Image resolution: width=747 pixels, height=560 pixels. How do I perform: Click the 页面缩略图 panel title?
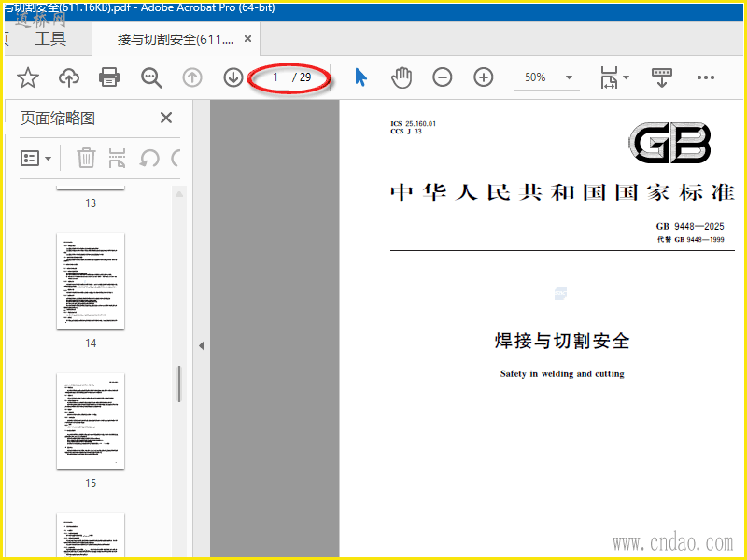point(58,119)
